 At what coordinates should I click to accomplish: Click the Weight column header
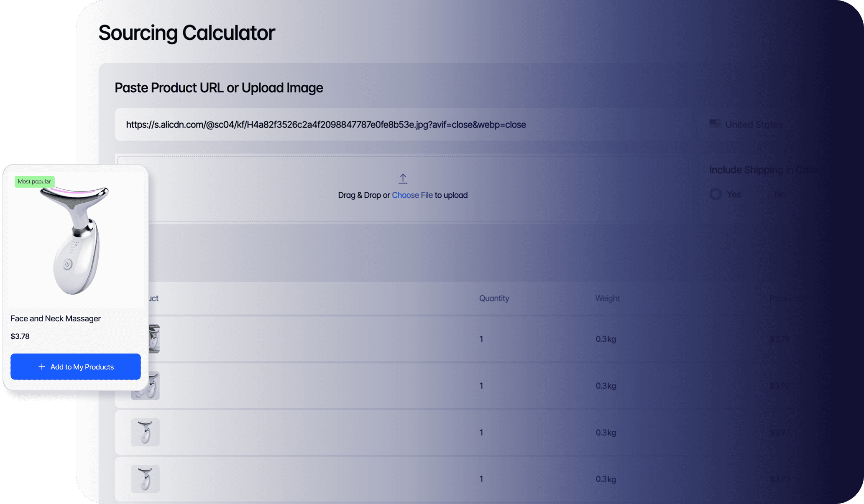607,298
